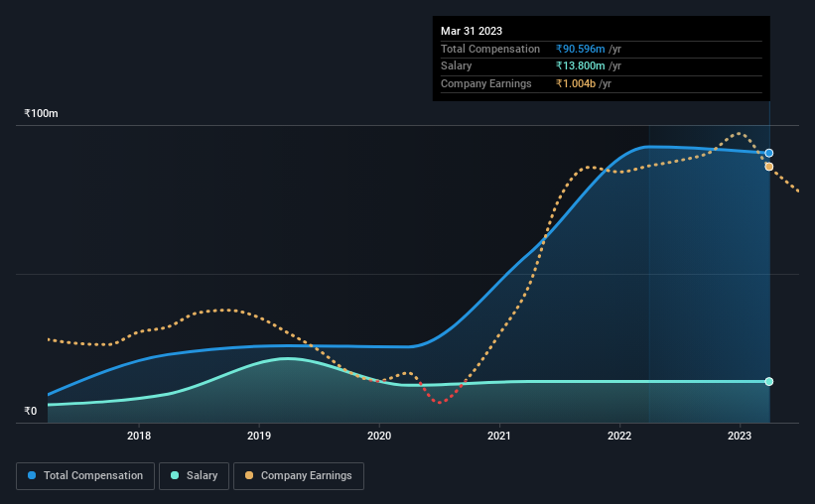
Task: Click the ₹1.004b company earnings value
Action: [x=576, y=83]
